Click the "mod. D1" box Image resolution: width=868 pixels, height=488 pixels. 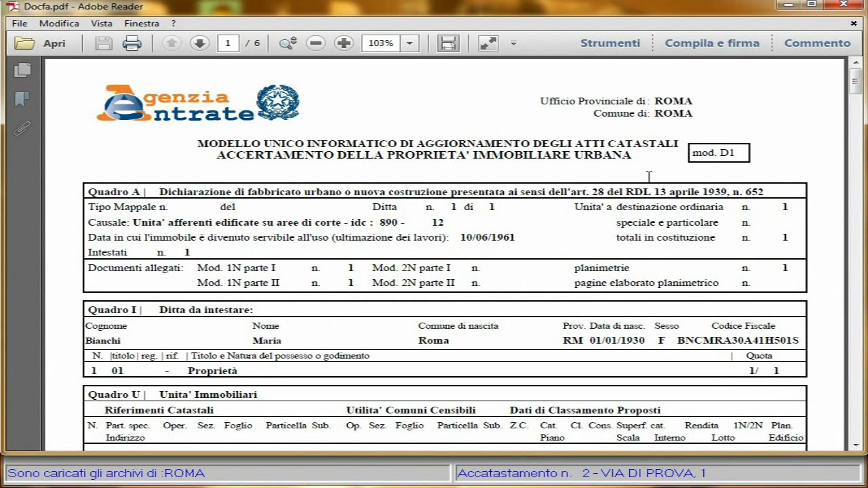pos(719,153)
